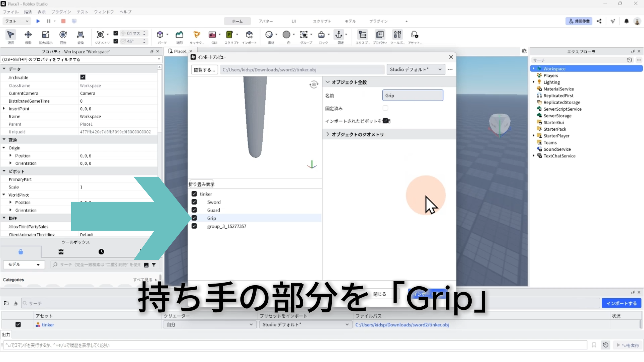The width and height of the screenshot is (644, 362).
Task: Select the Move tool in the toolbar
Action: tap(28, 35)
